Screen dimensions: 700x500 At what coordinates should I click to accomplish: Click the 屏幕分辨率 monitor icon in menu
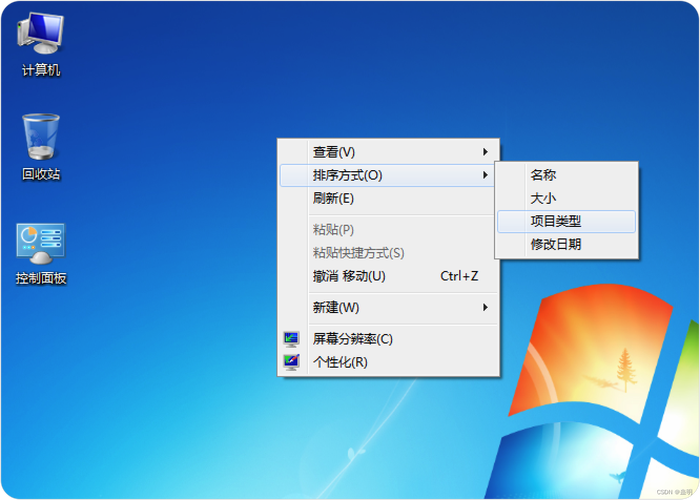[x=292, y=339]
